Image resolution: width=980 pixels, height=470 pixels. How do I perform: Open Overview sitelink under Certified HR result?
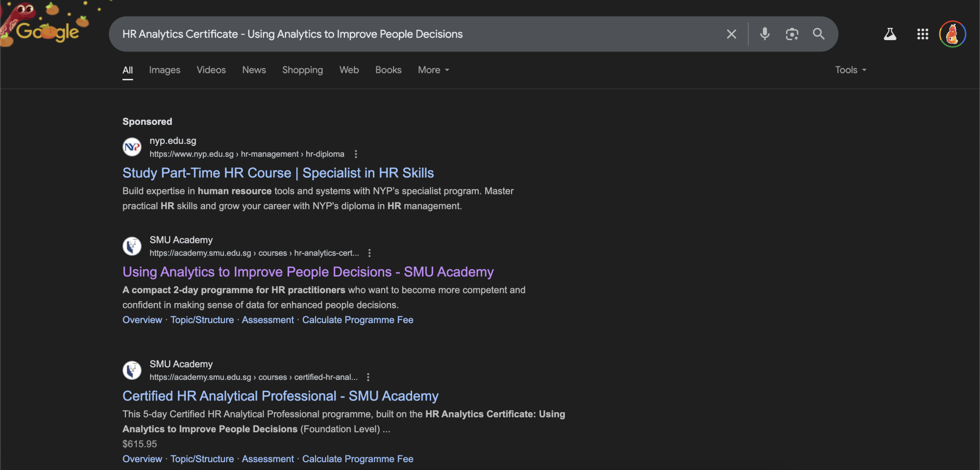(x=142, y=459)
